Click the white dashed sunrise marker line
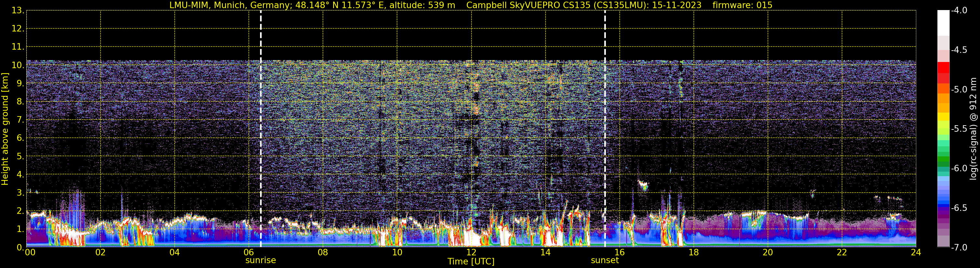The image size is (980, 268). click(x=261, y=129)
